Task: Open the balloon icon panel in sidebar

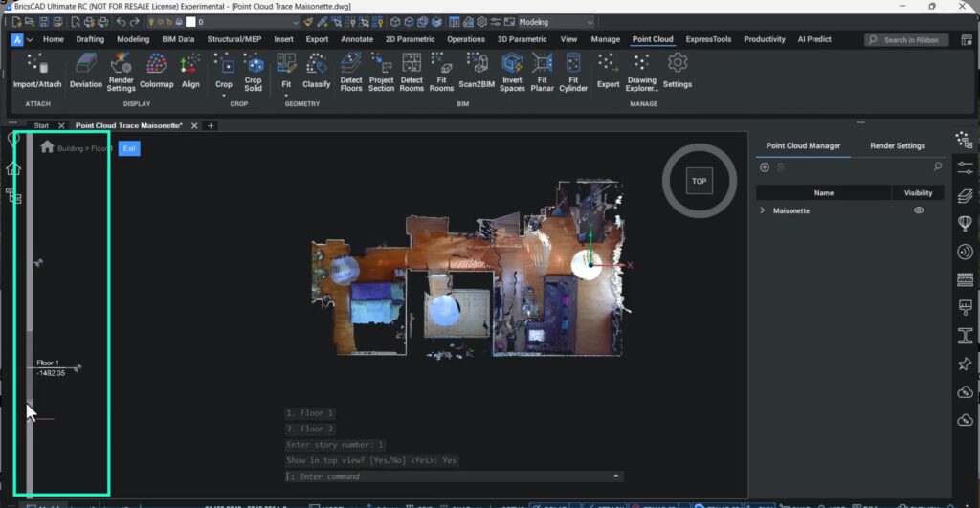Action: pos(965,224)
